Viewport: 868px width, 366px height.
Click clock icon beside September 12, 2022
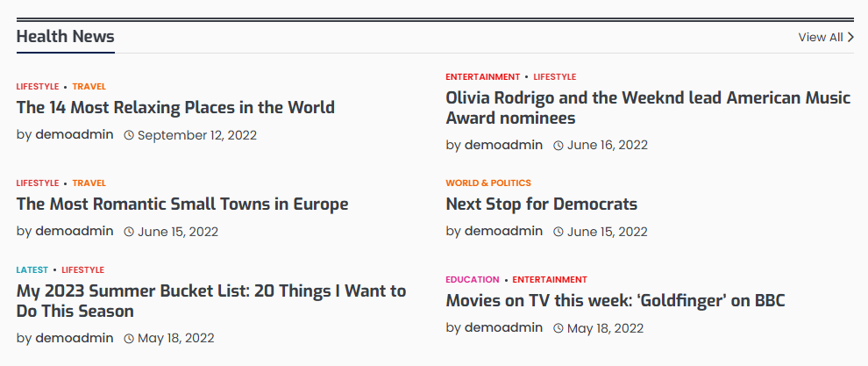pos(129,135)
